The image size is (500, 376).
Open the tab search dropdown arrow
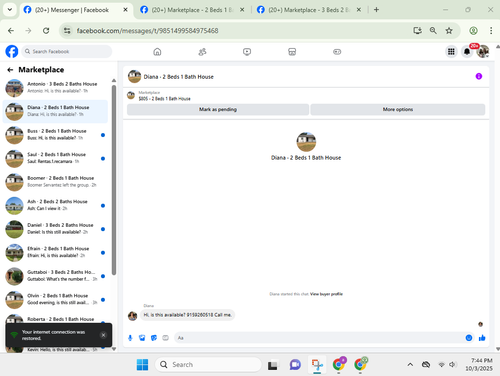point(10,10)
